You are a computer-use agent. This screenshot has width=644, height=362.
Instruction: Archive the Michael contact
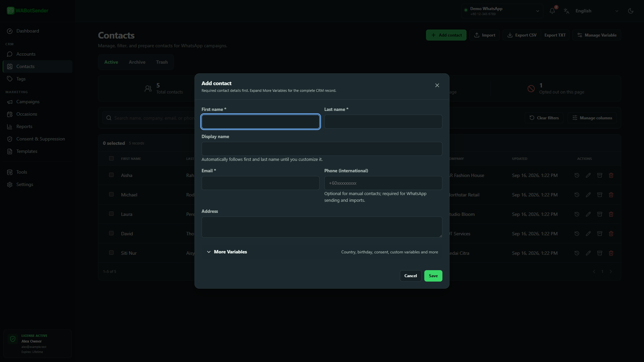pos(600,195)
